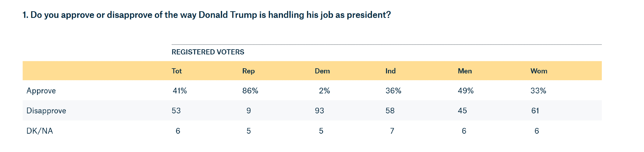Click the Disapprove row label
The image size is (644, 152).
pos(46,111)
